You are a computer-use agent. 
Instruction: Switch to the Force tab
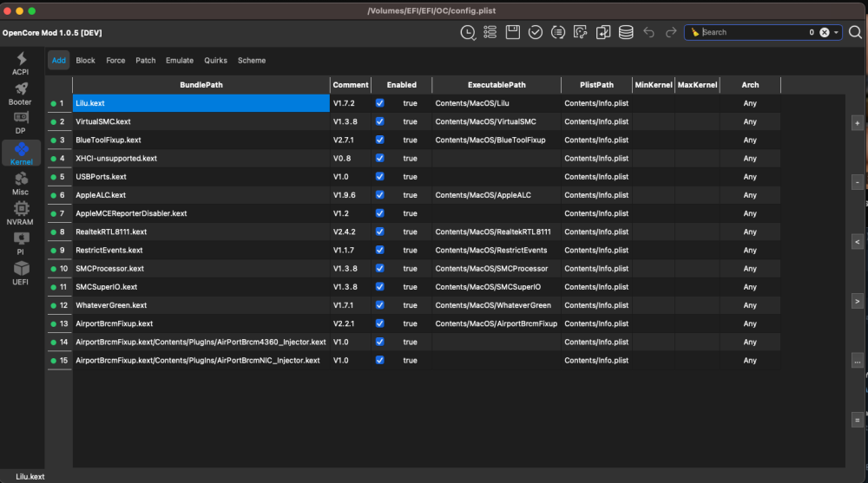(x=115, y=61)
